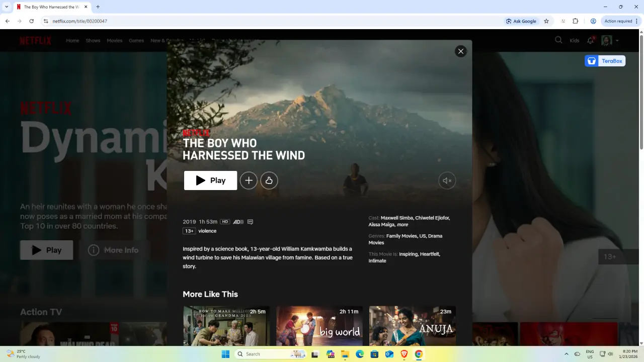Image resolution: width=644 pixels, height=362 pixels.
Task: Open the Games section
Action: (136, 41)
